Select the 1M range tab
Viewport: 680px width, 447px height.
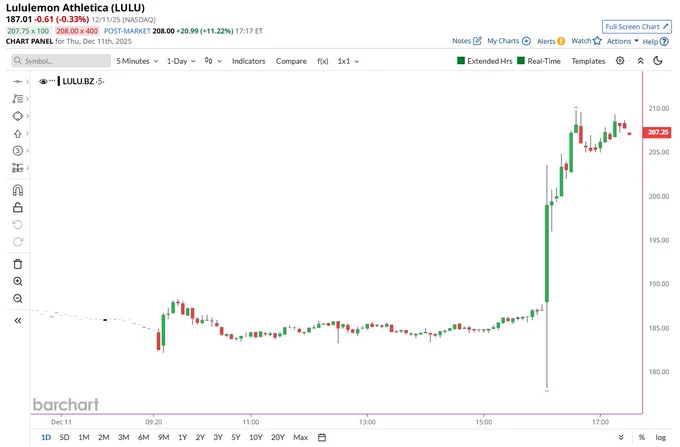pos(84,437)
